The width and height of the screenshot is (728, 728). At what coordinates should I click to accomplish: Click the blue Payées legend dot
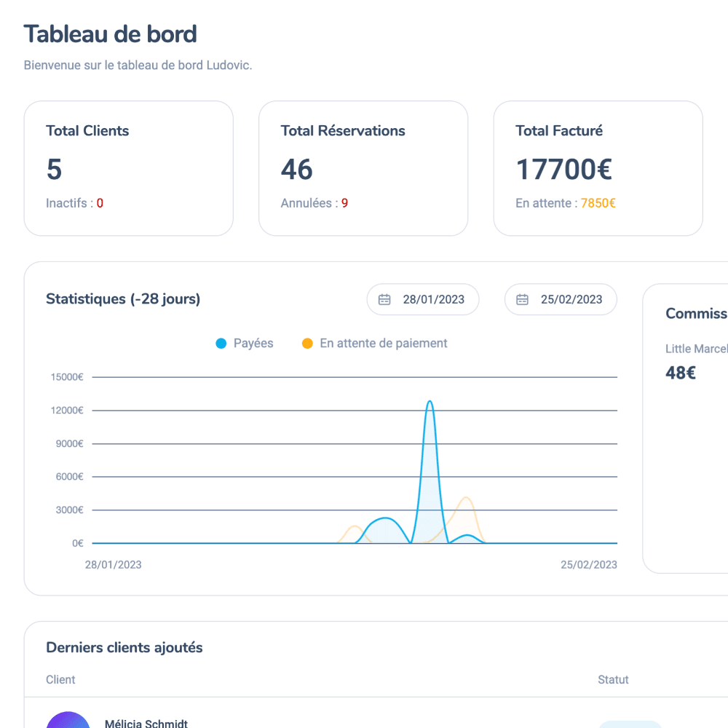coord(221,343)
